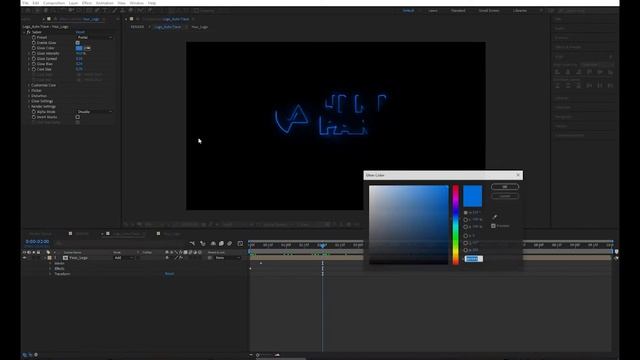Click the Glow Color swatch in Effect Controls

click(x=79, y=48)
